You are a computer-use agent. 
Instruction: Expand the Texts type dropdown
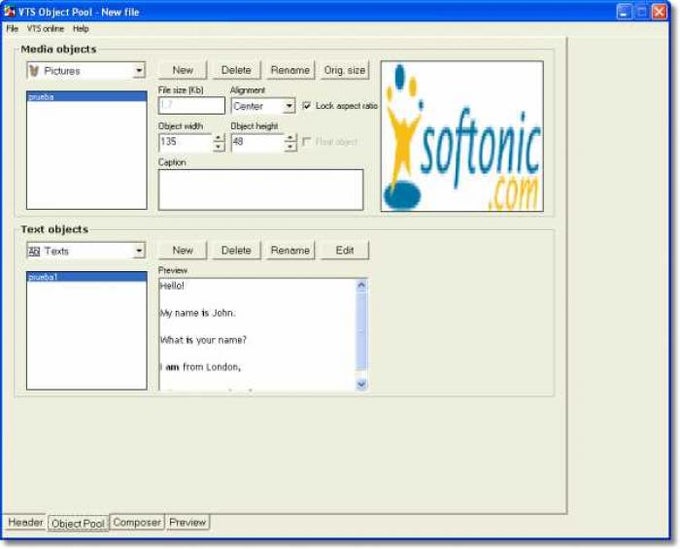tap(139, 250)
